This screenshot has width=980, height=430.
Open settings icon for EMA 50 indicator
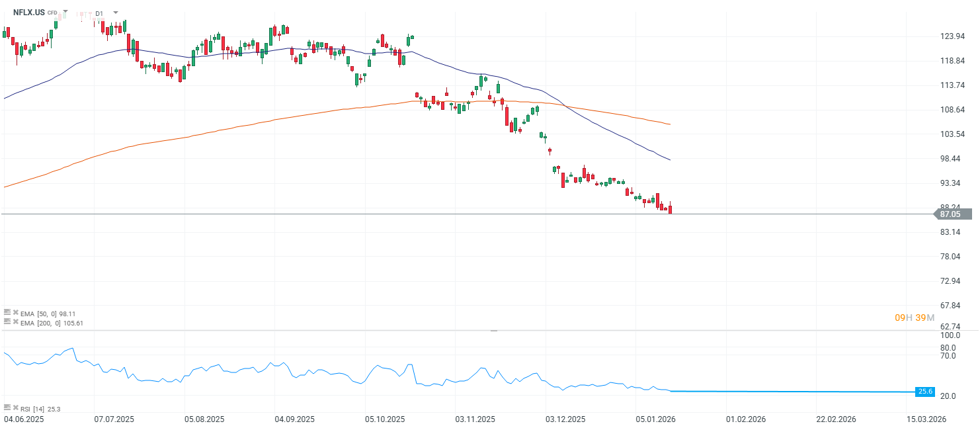click(7, 312)
